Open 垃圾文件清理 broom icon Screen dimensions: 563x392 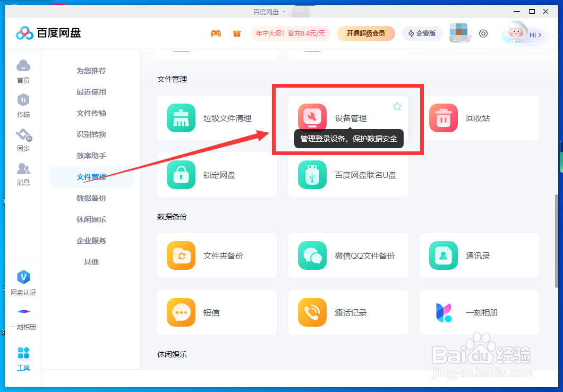[181, 118]
